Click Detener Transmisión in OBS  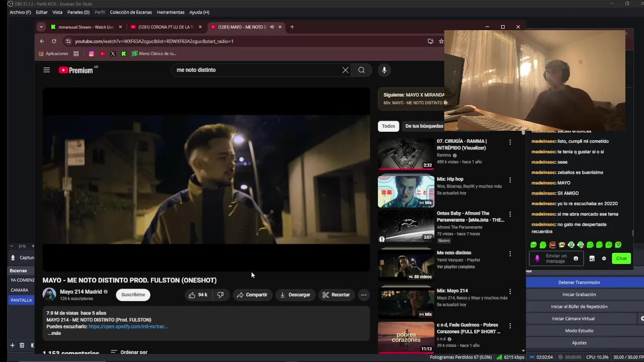pyautogui.click(x=579, y=283)
